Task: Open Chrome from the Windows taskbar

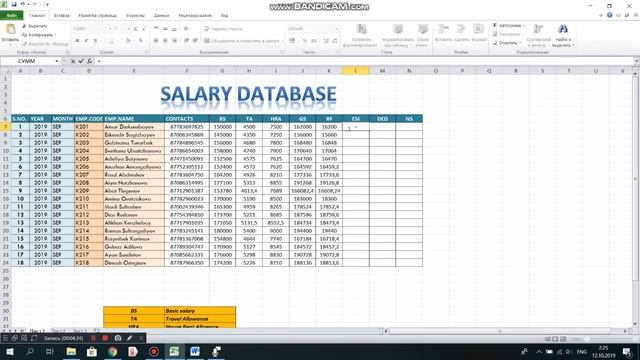Action: click(x=112, y=351)
